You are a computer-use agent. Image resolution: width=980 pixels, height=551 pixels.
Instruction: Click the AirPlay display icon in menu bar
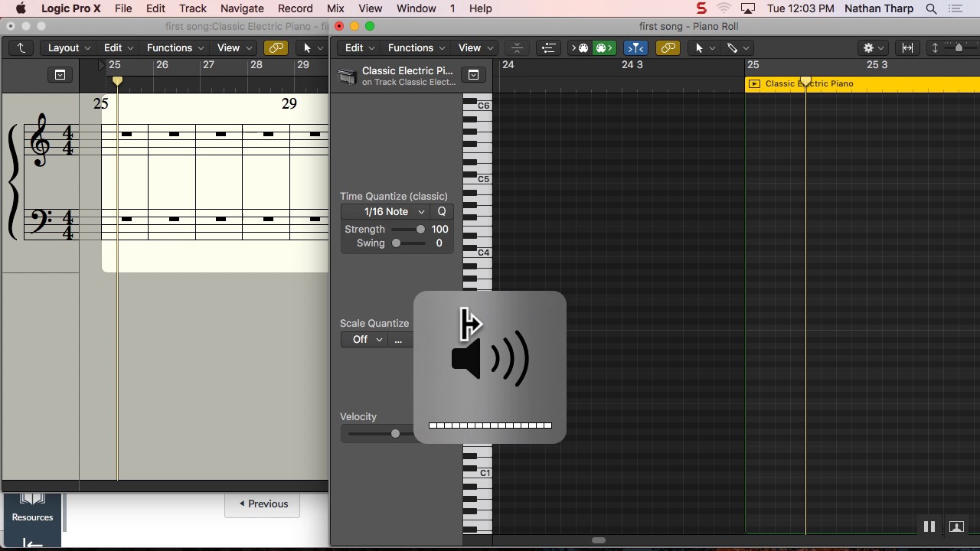pyautogui.click(x=748, y=8)
